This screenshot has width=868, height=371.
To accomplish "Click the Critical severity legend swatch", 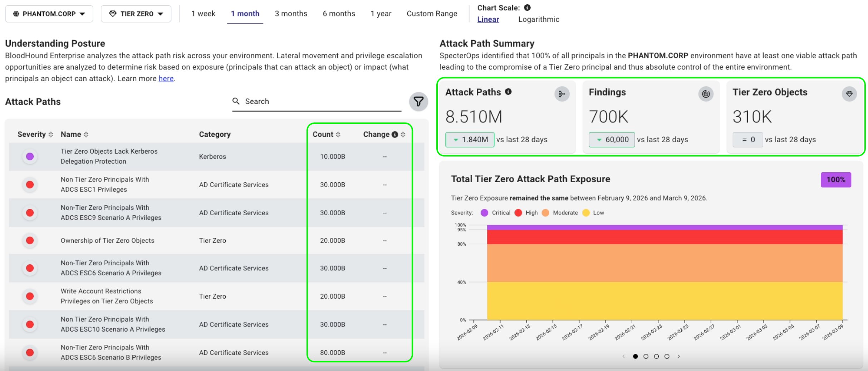I will pos(484,213).
